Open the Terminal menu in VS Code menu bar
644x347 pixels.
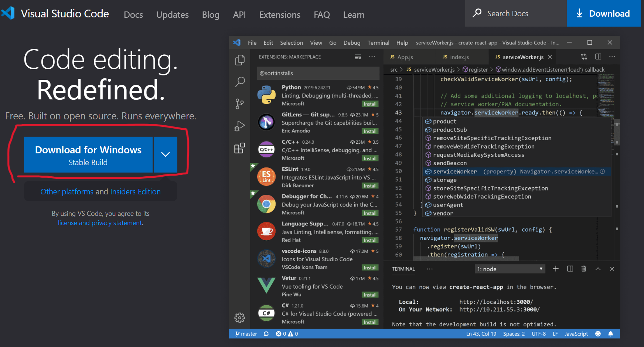(x=378, y=43)
